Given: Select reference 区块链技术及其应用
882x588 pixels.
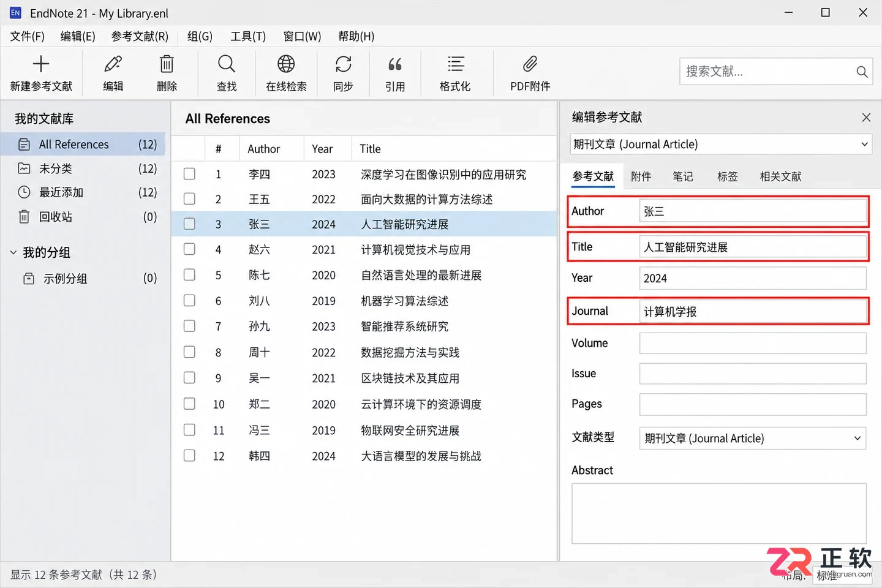Looking at the screenshot, I should point(410,378).
